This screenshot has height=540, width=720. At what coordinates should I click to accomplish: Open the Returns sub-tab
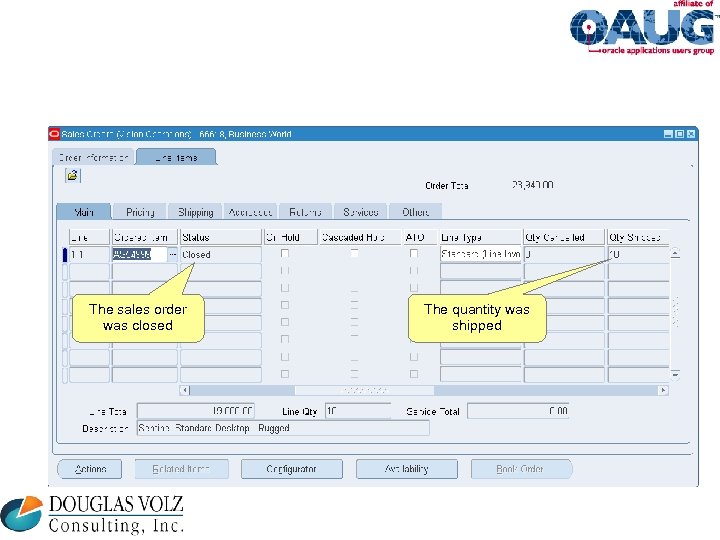(305, 212)
